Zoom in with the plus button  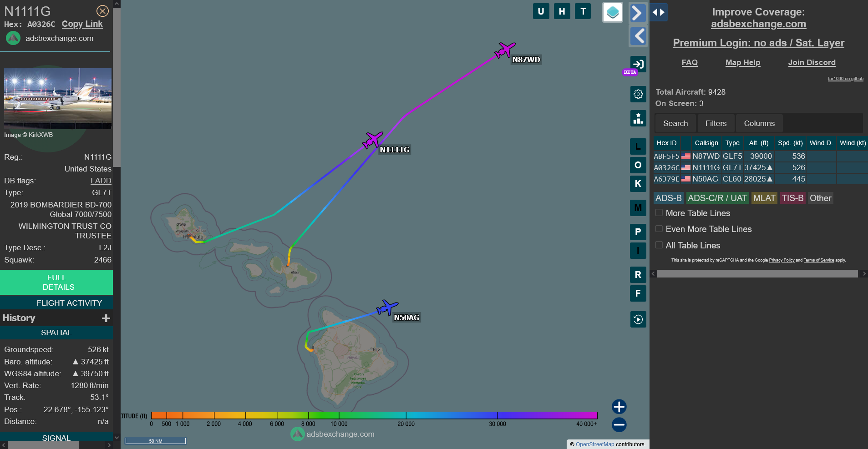point(619,406)
